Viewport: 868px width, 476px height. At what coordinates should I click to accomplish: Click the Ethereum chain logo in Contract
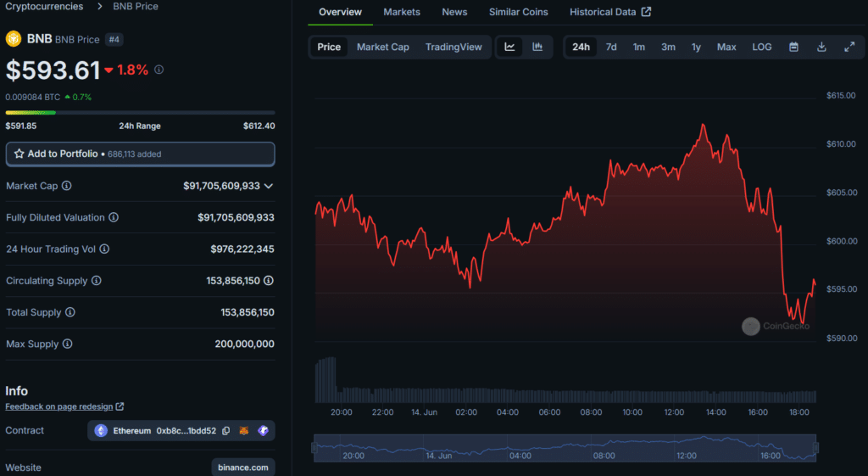[x=101, y=430]
